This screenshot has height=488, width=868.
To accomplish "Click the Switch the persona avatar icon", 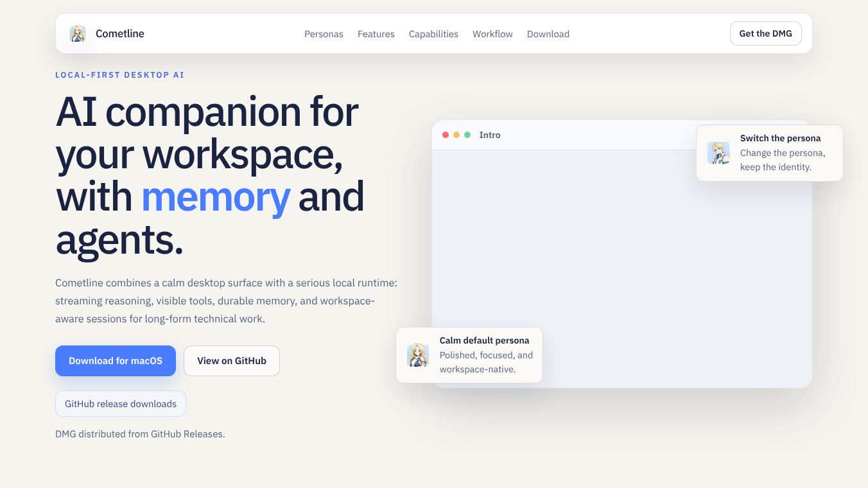I will (x=718, y=153).
